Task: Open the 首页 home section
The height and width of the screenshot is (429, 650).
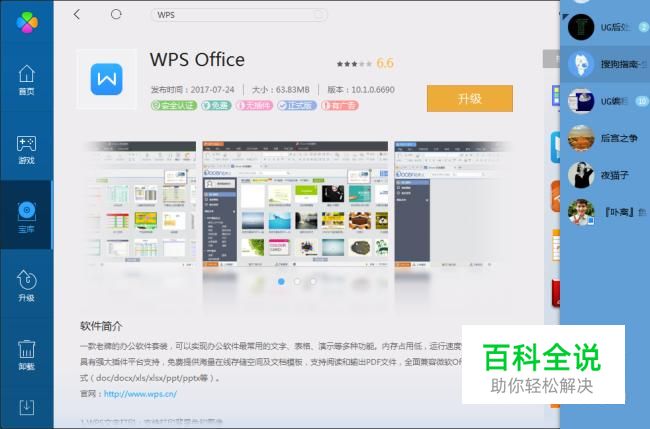Action: pyautogui.click(x=27, y=80)
